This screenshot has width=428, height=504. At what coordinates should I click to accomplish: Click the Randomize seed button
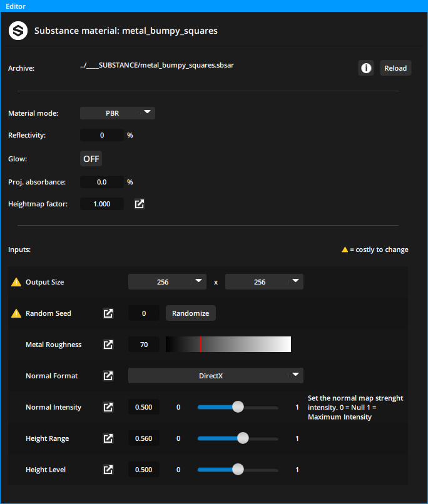click(x=191, y=313)
